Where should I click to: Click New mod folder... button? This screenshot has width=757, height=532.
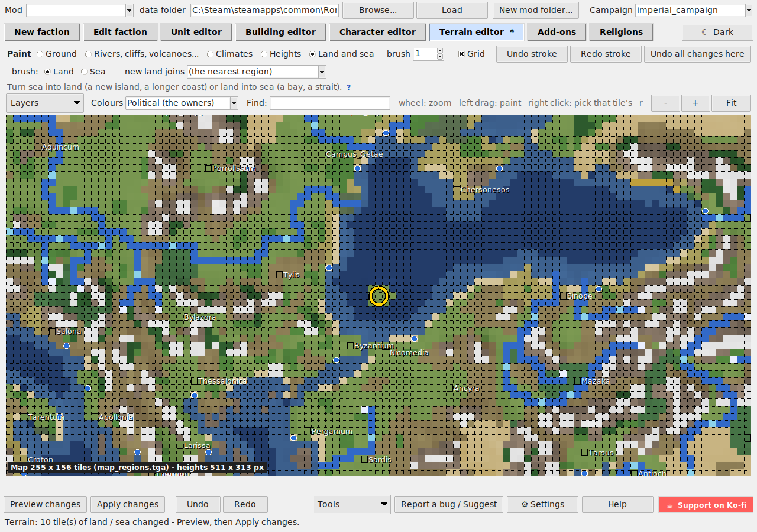pyautogui.click(x=536, y=10)
